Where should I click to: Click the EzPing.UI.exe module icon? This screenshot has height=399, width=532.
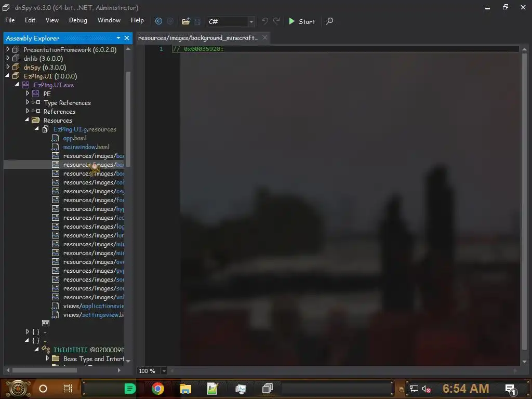25,85
